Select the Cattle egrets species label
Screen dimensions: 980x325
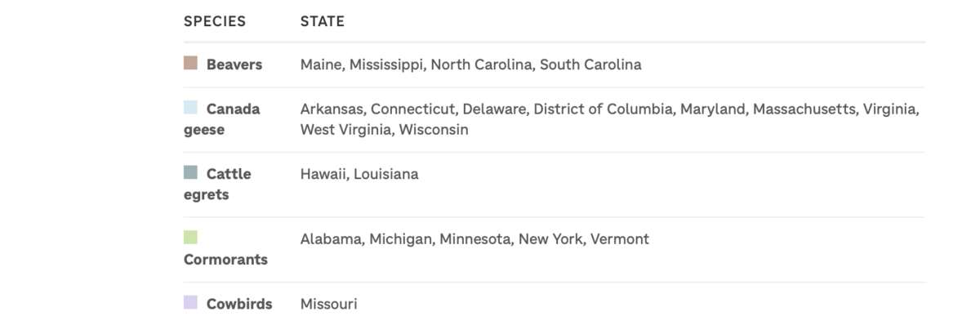(218, 185)
